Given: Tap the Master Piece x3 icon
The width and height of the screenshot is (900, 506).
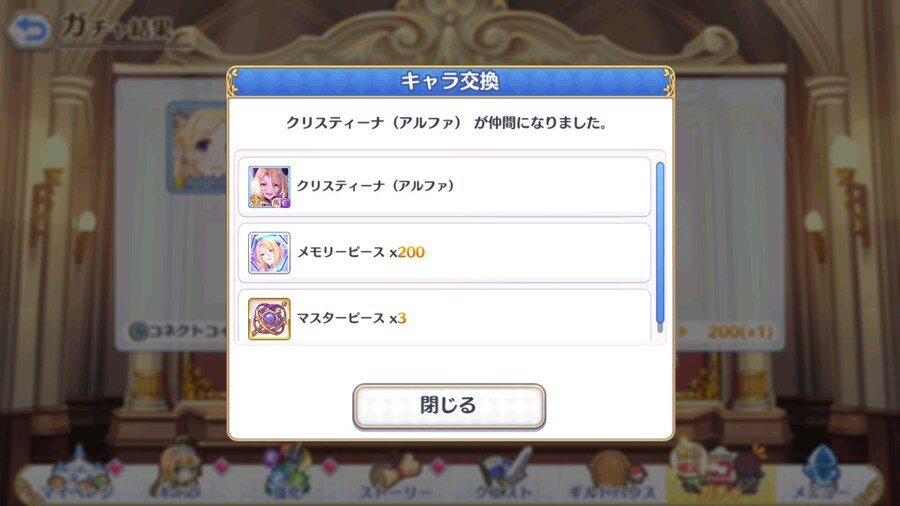Looking at the screenshot, I should point(269,319).
